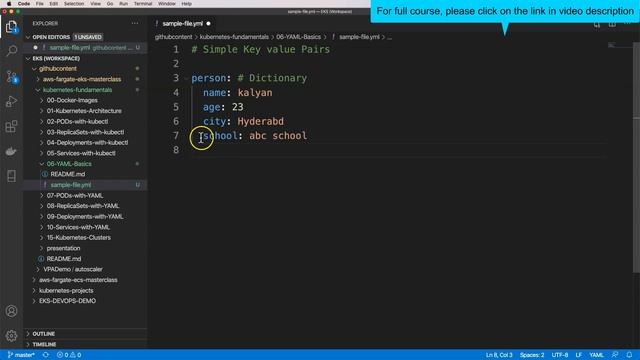Open the bookmark-like icon below Docker
Viewport: 640px width, 360px height.
point(11,176)
